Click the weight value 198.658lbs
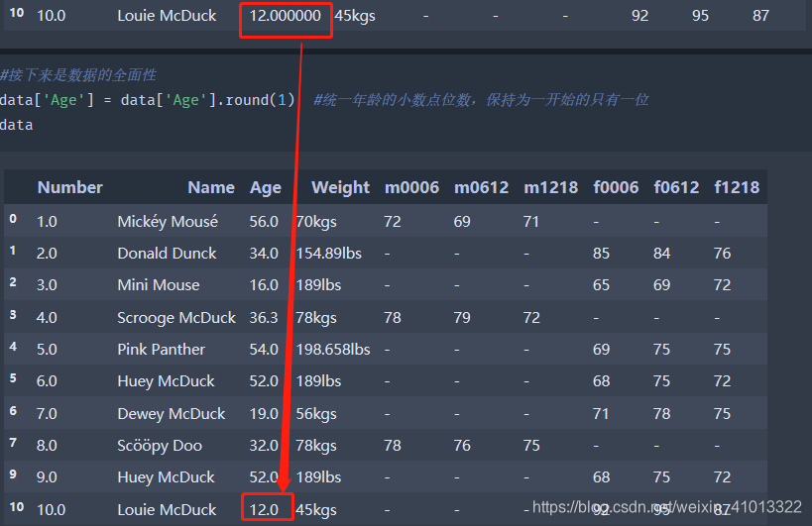Image resolution: width=812 pixels, height=526 pixels. (332, 349)
